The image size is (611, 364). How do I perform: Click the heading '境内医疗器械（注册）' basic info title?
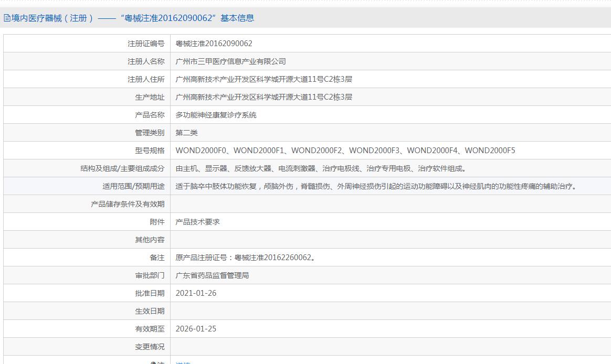point(132,18)
